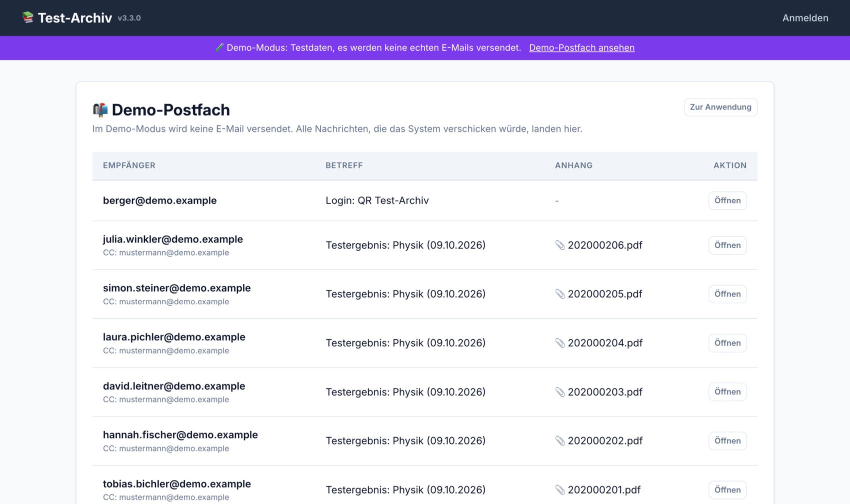Image resolution: width=850 pixels, height=504 pixels.
Task: Open the mail to hannah.fischer
Action: pyautogui.click(x=727, y=441)
